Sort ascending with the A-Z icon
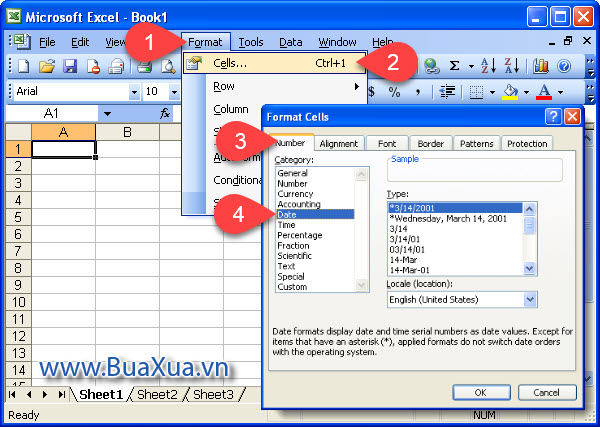The image size is (600, 427). [x=488, y=66]
